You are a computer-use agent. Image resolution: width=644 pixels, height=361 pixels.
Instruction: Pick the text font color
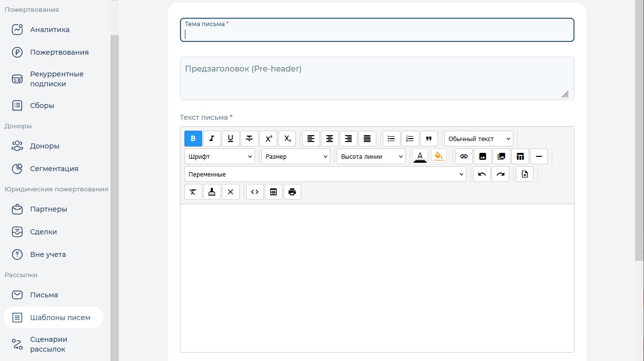point(420,156)
